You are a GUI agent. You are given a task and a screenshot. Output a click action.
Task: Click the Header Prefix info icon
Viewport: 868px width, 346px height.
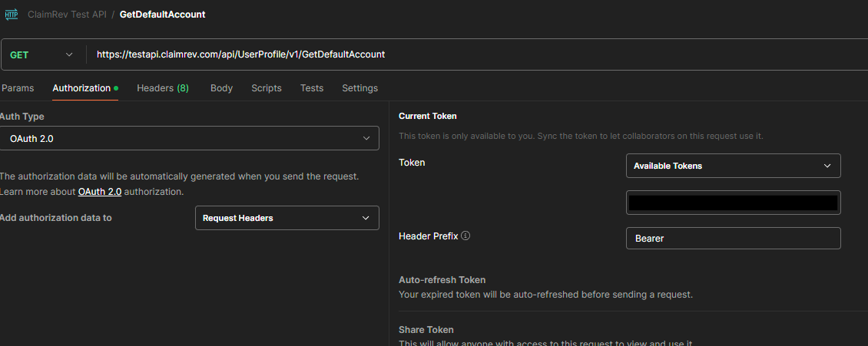click(x=465, y=236)
